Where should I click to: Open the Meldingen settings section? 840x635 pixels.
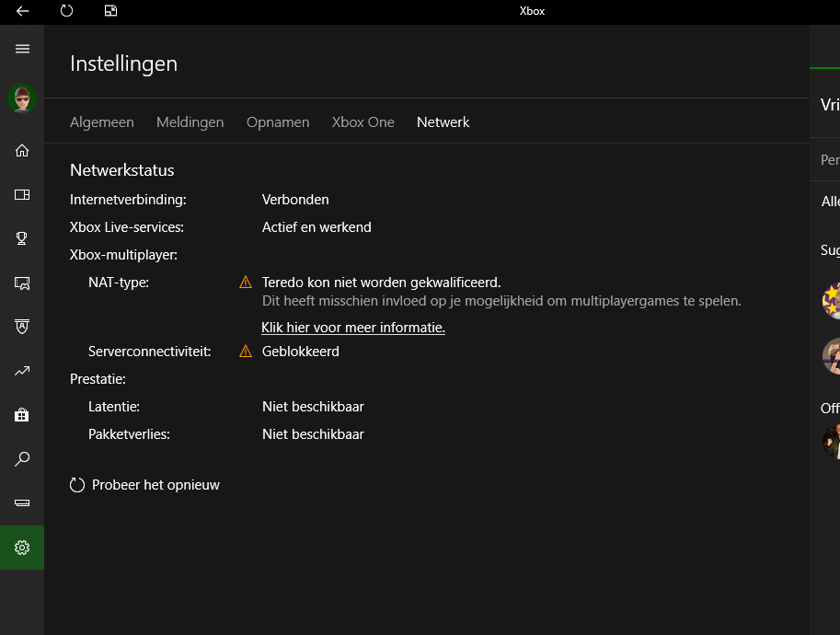190,121
